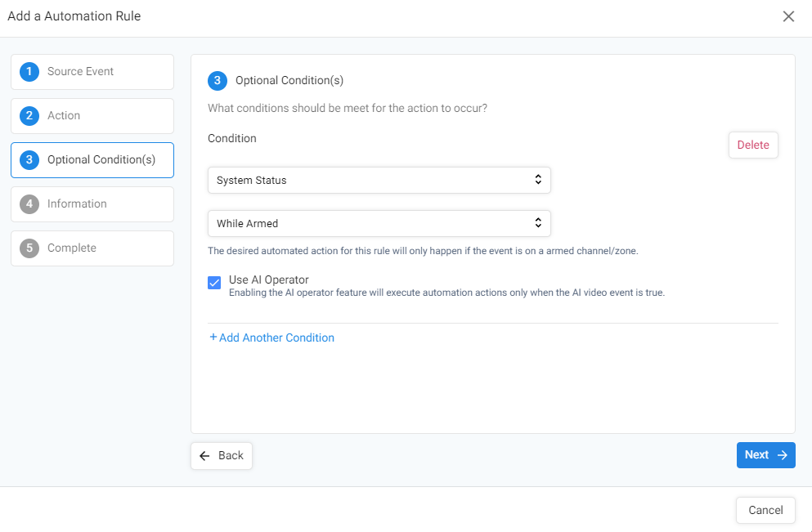Go to the Source Event step
The width and height of the screenshot is (812, 532).
92,72
